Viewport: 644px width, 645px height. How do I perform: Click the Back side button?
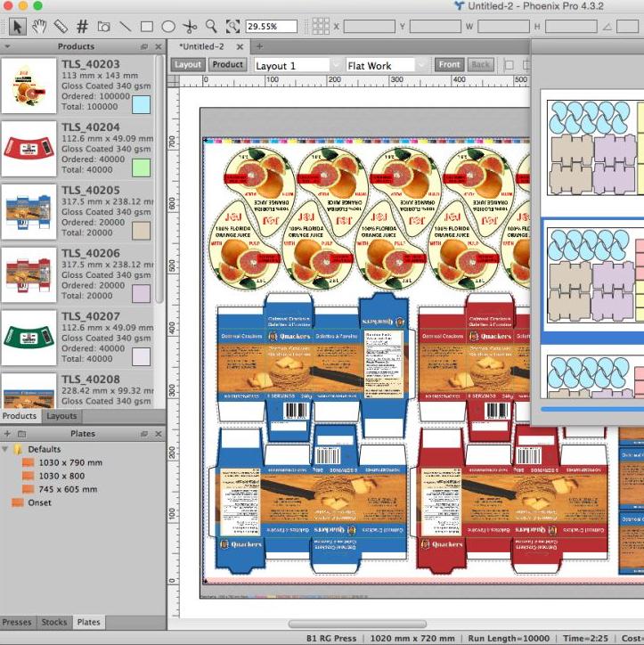pos(480,65)
